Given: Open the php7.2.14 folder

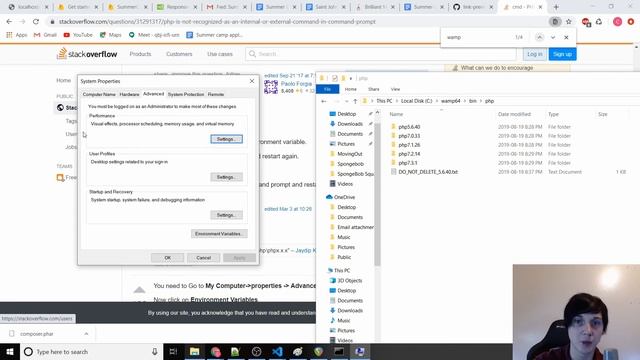Looking at the screenshot, I should (x=409, y=154).
